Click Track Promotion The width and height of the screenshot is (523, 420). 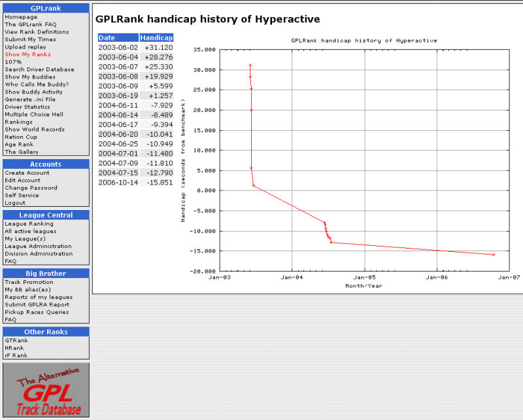point(29,282)
